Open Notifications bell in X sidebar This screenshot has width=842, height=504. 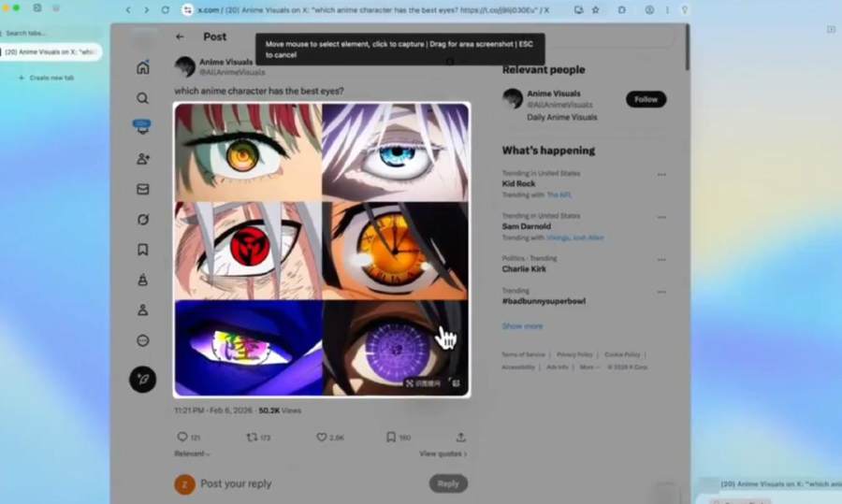pyautogui.click(x=142, y=128)
